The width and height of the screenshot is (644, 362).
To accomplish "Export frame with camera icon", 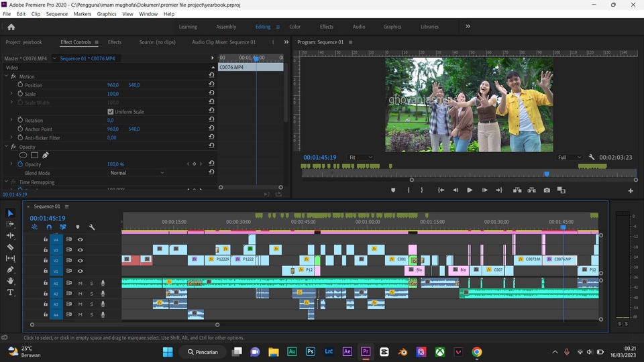I will pyautogui.click(x=547, y=190).
